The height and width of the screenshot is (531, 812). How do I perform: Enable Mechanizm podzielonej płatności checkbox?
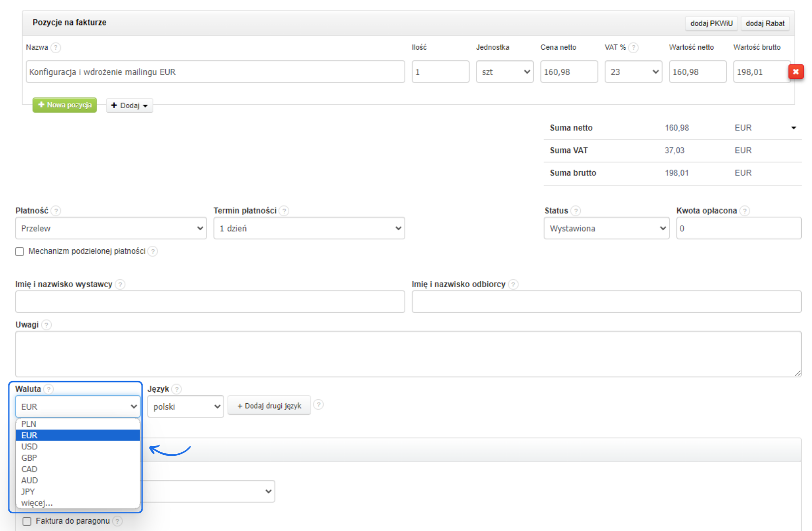click(x=20, y=252)
